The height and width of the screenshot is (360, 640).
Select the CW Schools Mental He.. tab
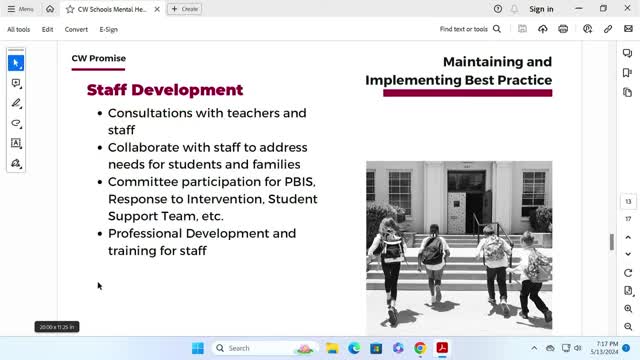[x=112, y=9]
